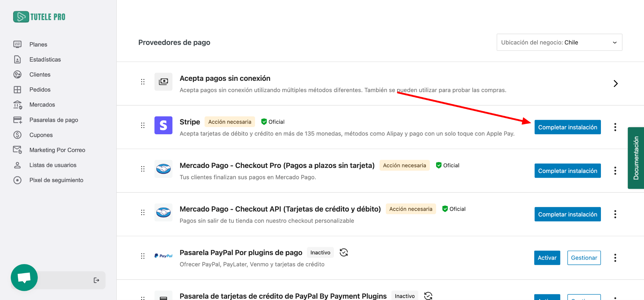Click Stripe's Oficial shield badge
644x300 pixels.
pos(273,122)
